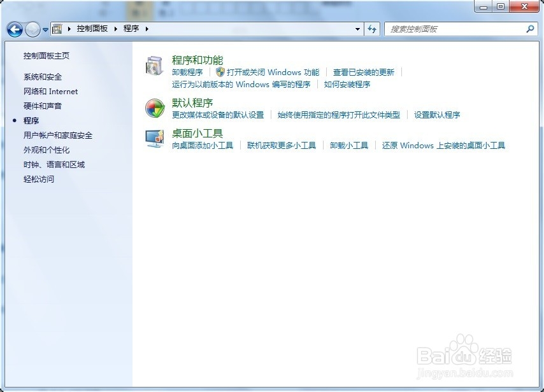Open the 默认程序 heading

192,103
